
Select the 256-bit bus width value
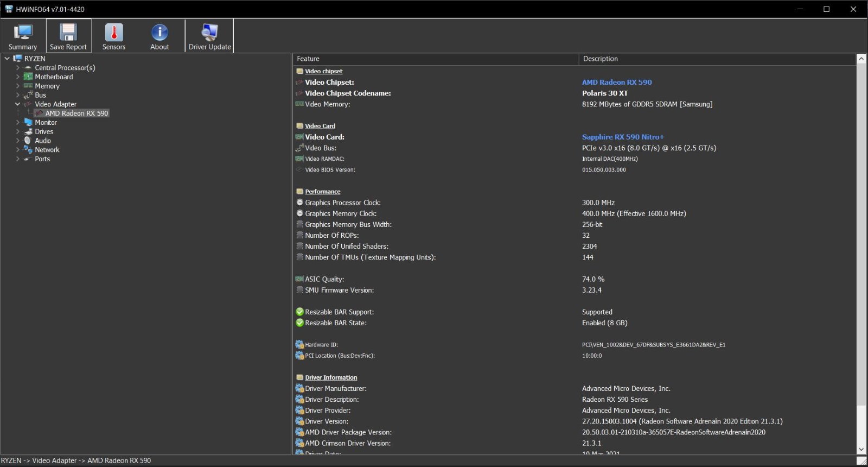tap(592, 224)
